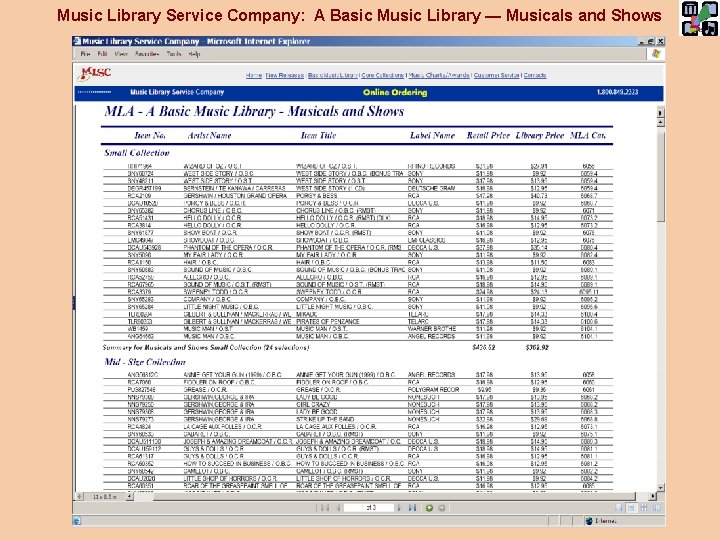
Task: Open the File menu in Internet Explorer
Action: (85, 54)
